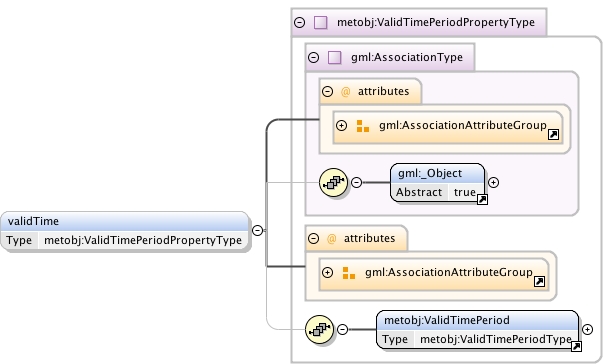This screenshot has width=603, height=364.
Task: Expand the gml:_Object element children
Action: click(x=493, y=182)
